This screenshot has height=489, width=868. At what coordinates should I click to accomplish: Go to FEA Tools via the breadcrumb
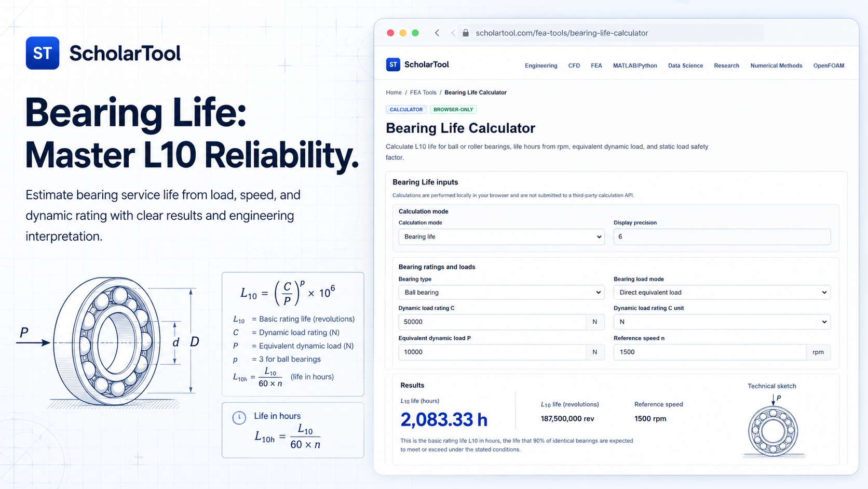(423, 92)
